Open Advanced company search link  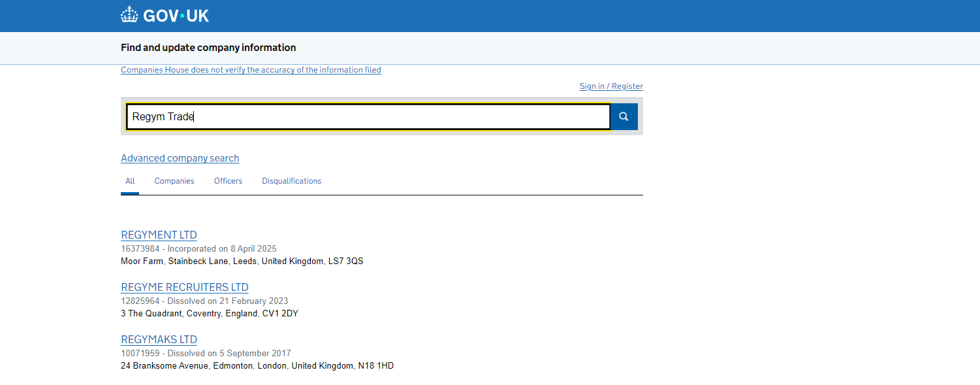point(180,158)
